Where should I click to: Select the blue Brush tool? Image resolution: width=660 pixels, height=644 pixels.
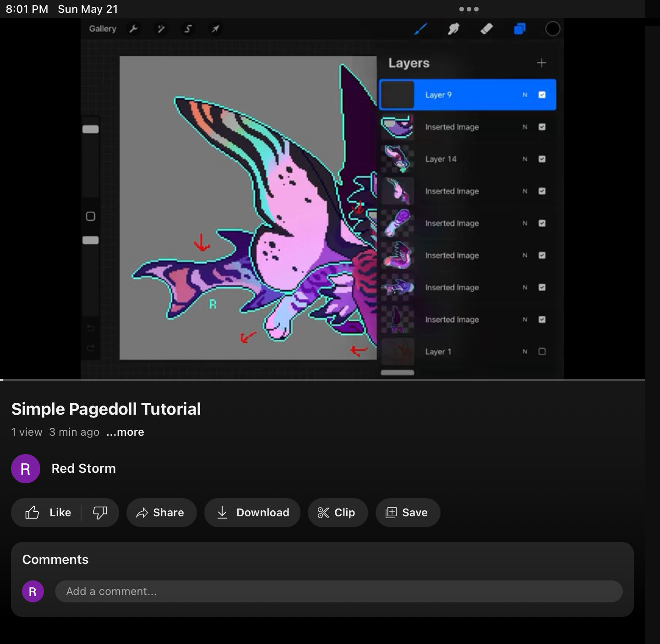tap(420, 29)
